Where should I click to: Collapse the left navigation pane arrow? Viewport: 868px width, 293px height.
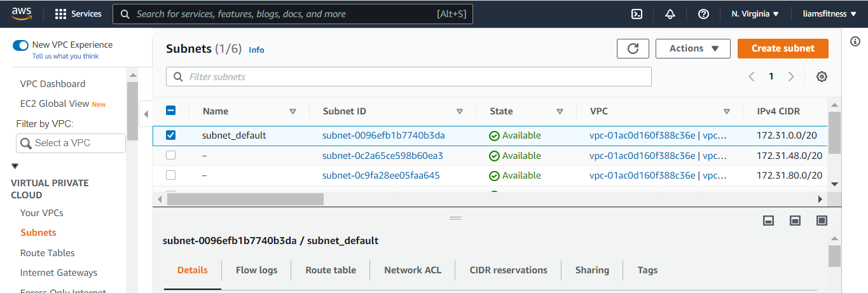pos(146,114)
